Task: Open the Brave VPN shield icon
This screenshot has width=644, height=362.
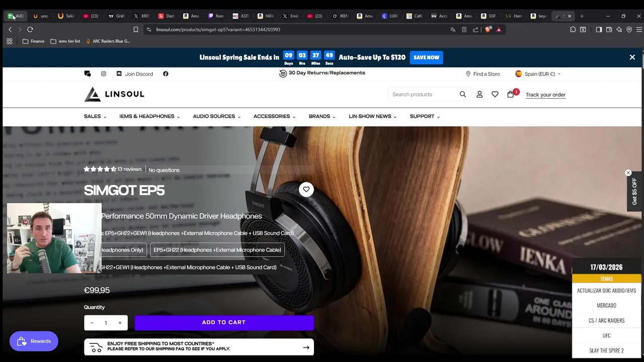Action: [629, 30]
